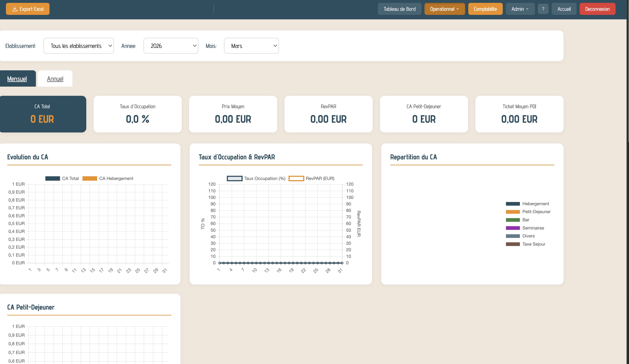Select the CA Total KPI card
Viewport: 629px width, 364px height.
43,114
